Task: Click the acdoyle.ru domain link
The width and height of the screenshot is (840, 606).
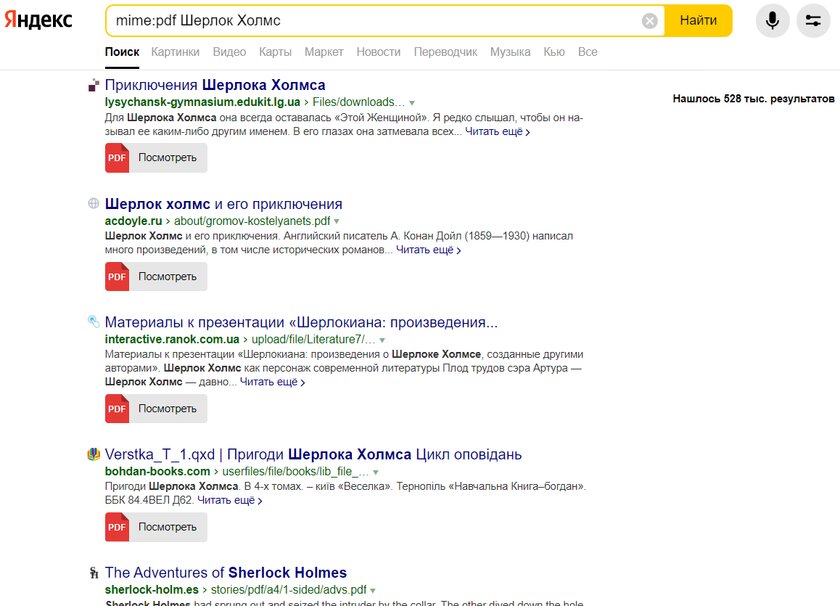Action: pos(133,221)
